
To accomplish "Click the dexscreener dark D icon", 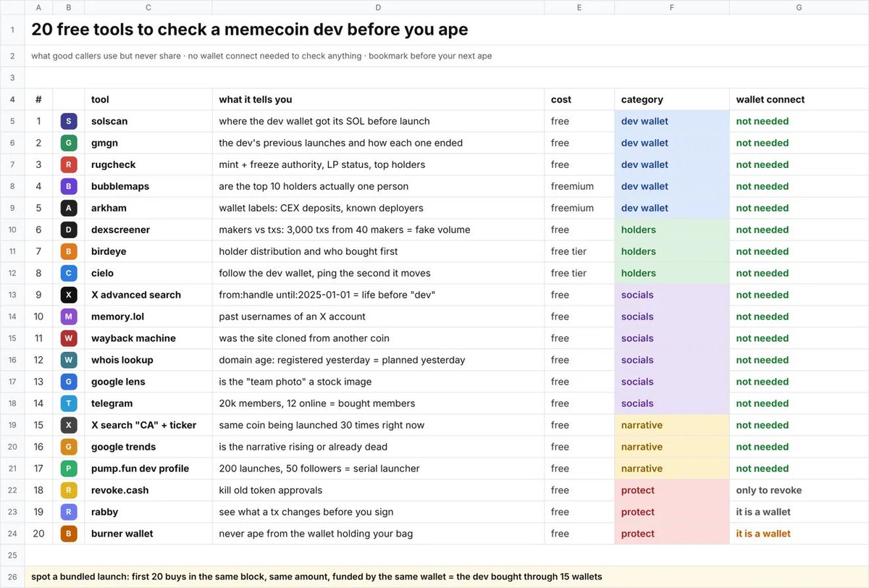I will [x=69, y=230].
